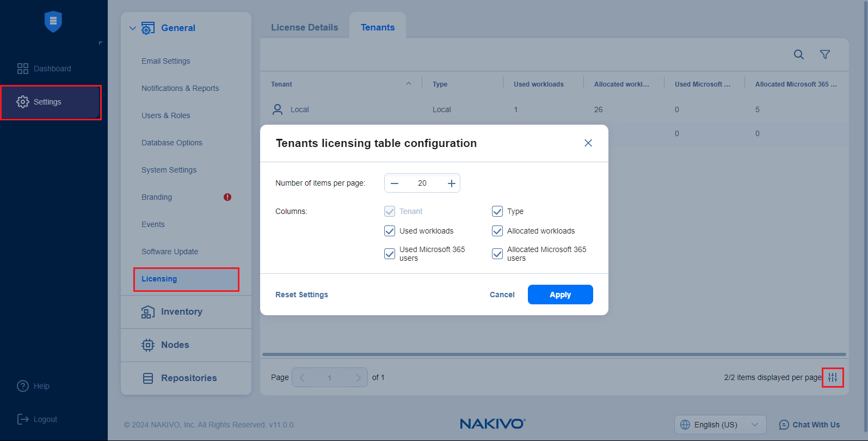Expand the Inventory section
The image size is (868, 441).
(181, 311)
